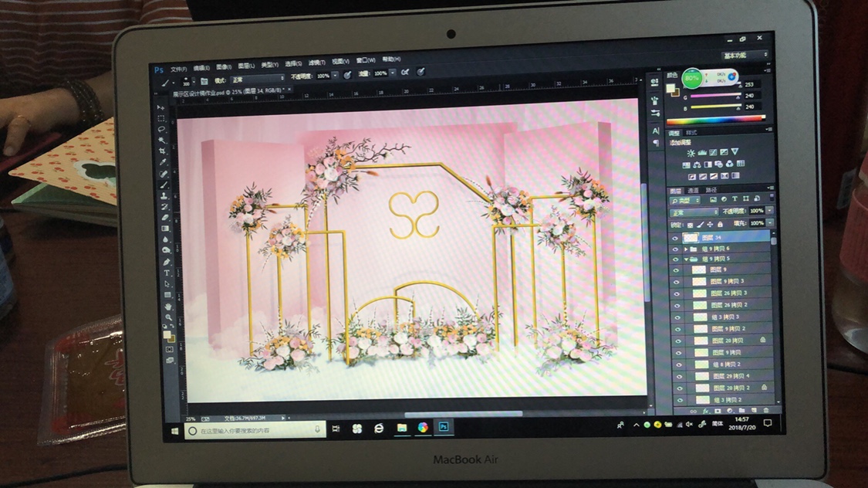Hide layer 图层 26 拷贝 3

pos(677,293)
